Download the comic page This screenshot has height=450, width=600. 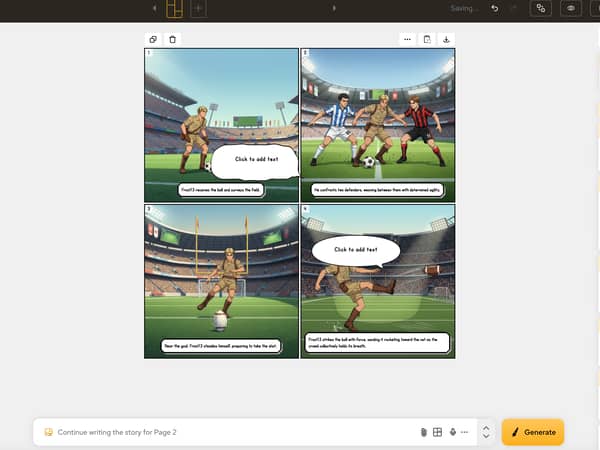click(x=446, y=39)
